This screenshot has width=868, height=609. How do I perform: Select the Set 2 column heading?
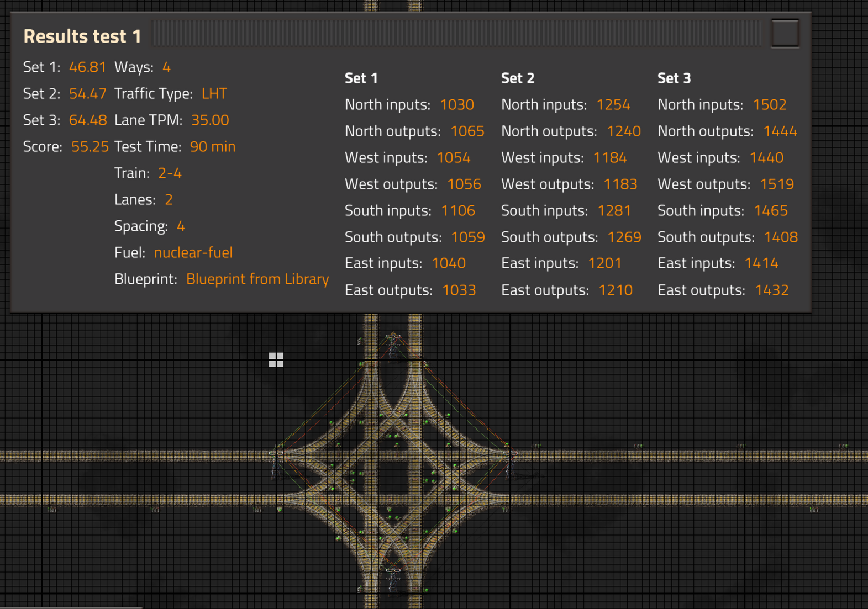[518, 78]
